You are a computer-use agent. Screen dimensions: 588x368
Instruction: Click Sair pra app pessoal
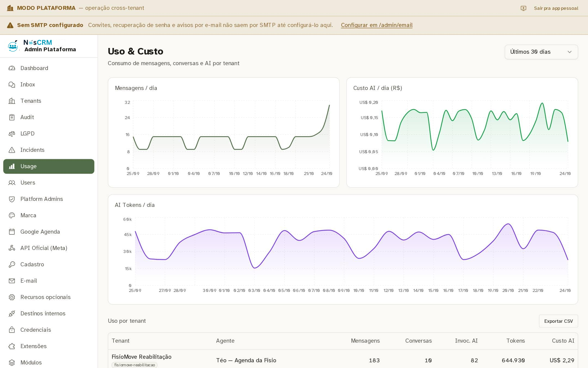556,8
